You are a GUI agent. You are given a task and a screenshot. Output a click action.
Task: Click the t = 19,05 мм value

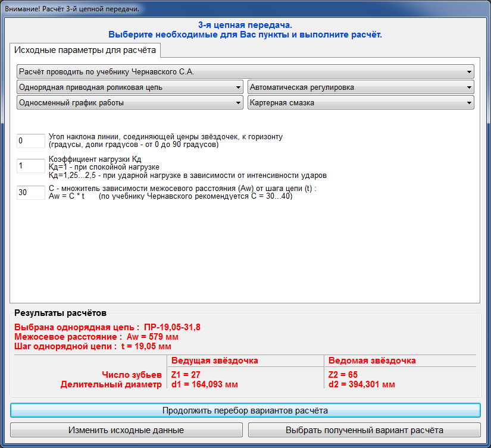tap(146, 346)
